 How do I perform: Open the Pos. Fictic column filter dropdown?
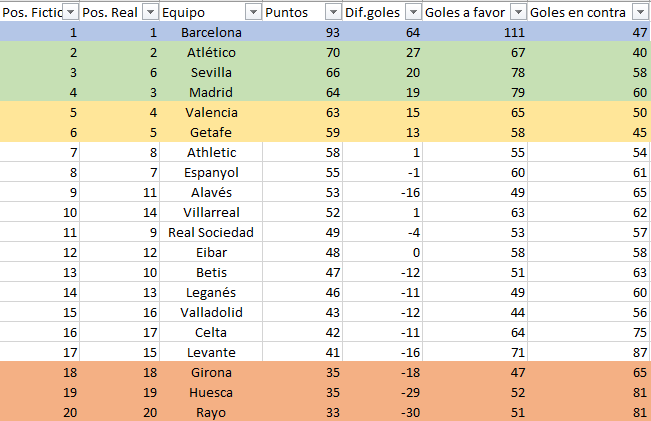pyautogui.click(x=71, y=12)
